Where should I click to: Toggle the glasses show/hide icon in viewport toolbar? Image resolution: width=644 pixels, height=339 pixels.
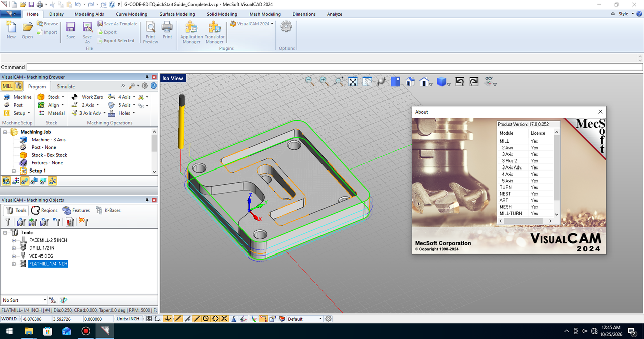[488, 81]
